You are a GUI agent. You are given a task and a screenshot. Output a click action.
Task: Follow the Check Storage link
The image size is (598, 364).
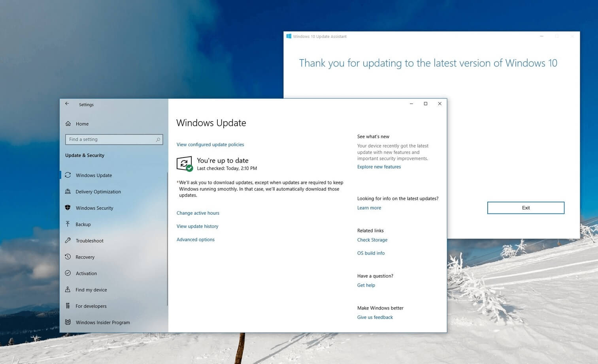[372, 240]
